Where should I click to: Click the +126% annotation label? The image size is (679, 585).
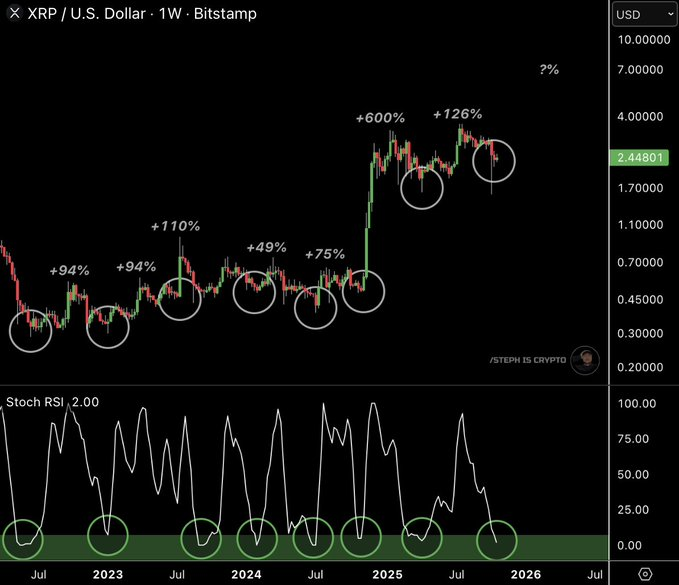click(457, 114)
